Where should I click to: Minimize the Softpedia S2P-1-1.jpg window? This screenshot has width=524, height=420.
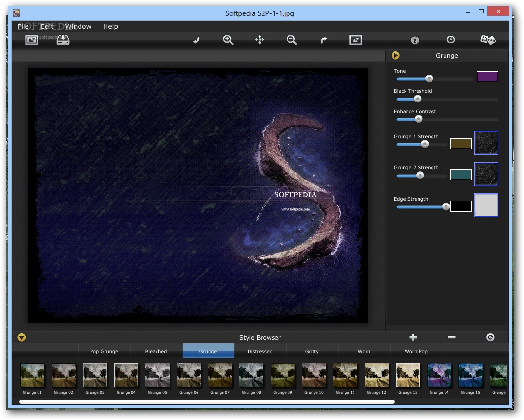[x=468, y=13]
